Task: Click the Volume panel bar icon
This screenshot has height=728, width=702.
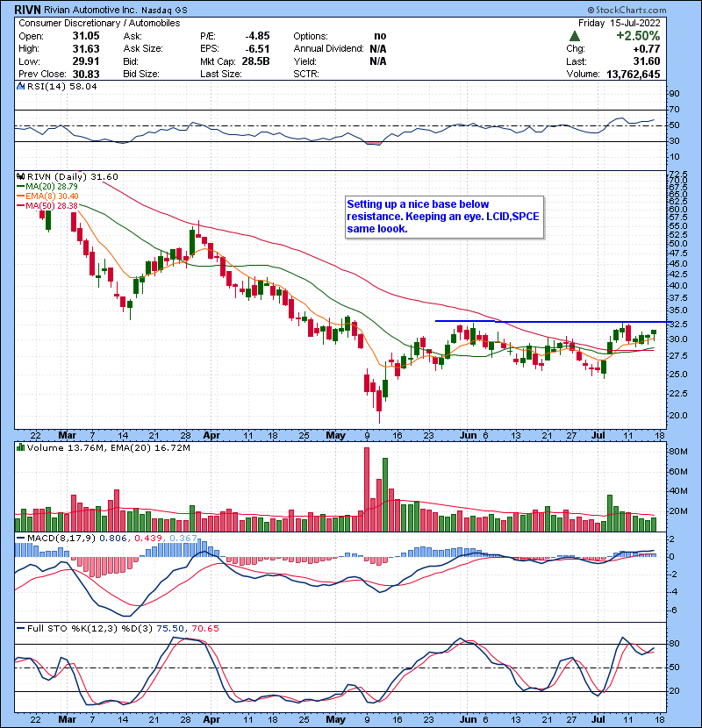Action: [x=20, y=447]
